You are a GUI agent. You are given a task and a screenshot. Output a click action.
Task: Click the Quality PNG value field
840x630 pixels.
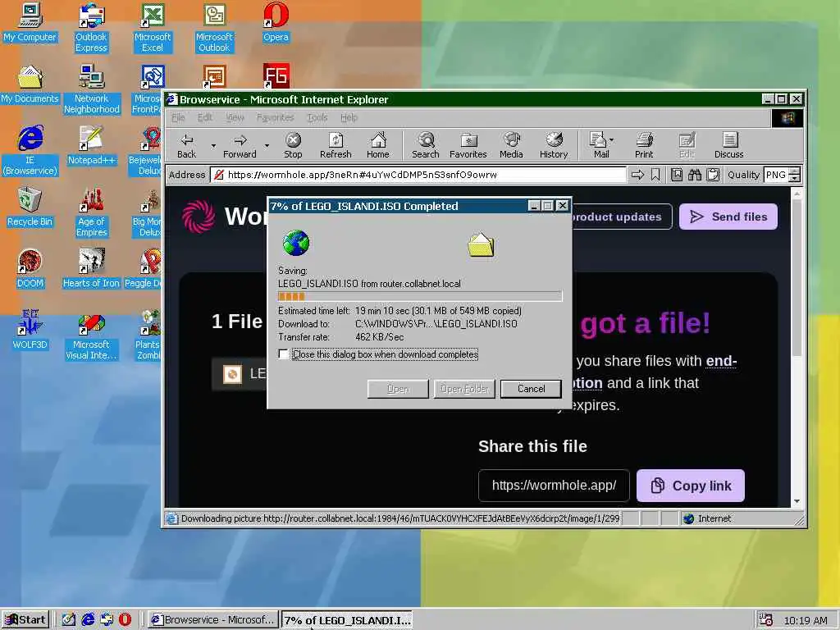776,175
